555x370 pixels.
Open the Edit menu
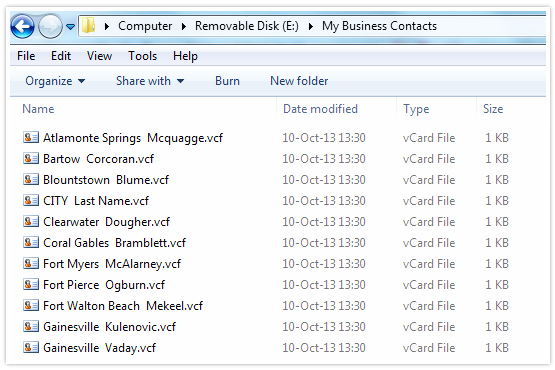point(61,56)
